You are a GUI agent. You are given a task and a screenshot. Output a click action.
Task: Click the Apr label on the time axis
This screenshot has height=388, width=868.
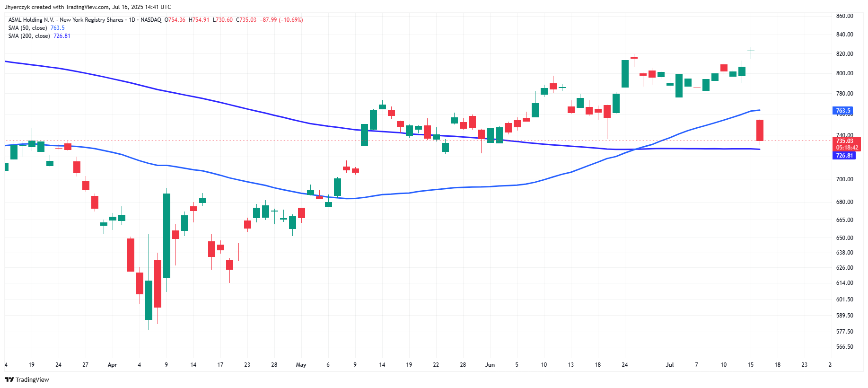tap(112, 365)
